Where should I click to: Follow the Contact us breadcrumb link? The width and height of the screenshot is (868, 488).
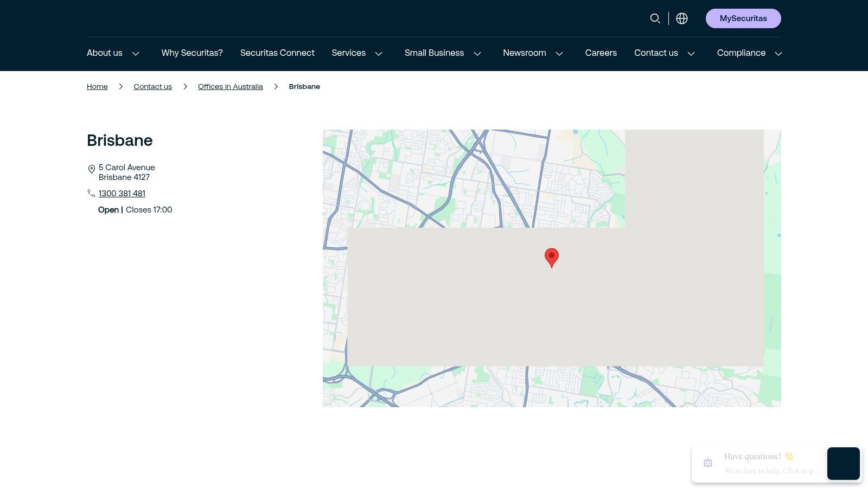[152, 87]
